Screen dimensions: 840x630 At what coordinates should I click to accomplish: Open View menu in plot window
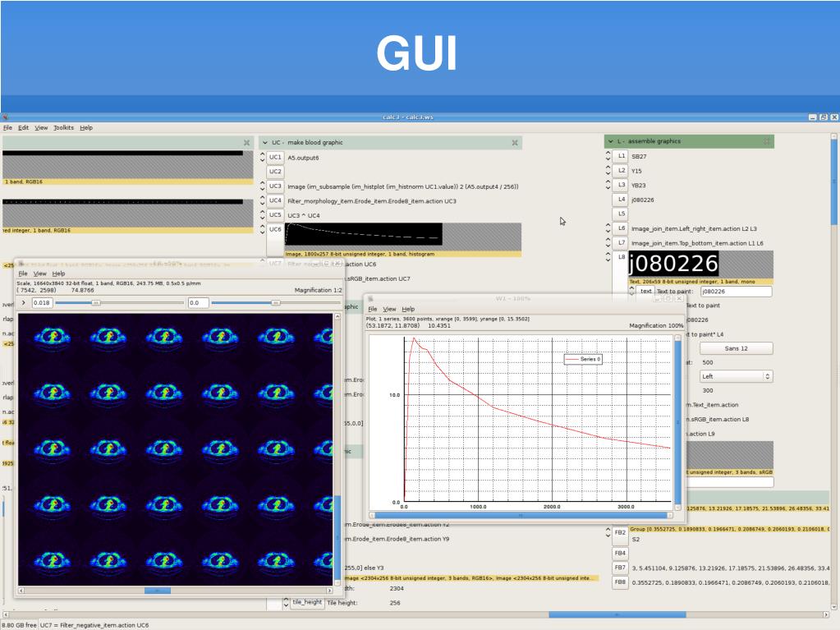(389, 310)
